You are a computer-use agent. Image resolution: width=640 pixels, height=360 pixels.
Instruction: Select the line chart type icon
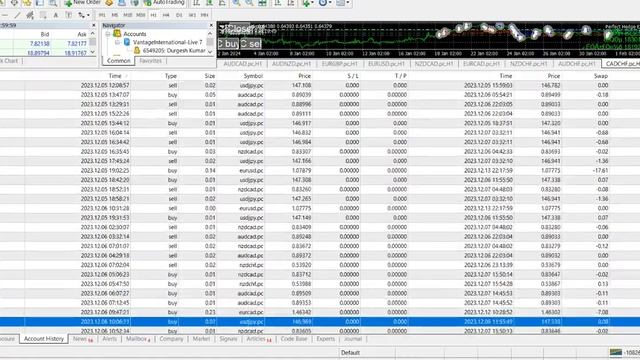tap(222, 2)
